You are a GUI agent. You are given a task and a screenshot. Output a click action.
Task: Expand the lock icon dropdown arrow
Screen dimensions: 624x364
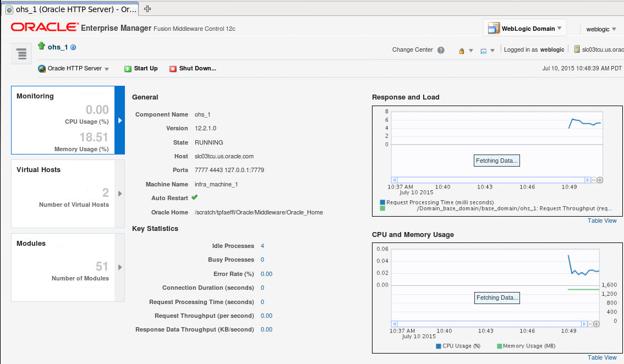pos(471,51)
